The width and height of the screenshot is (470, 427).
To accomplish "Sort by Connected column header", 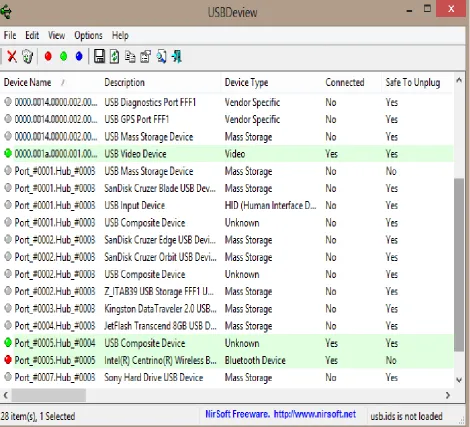I will point(352,82).
